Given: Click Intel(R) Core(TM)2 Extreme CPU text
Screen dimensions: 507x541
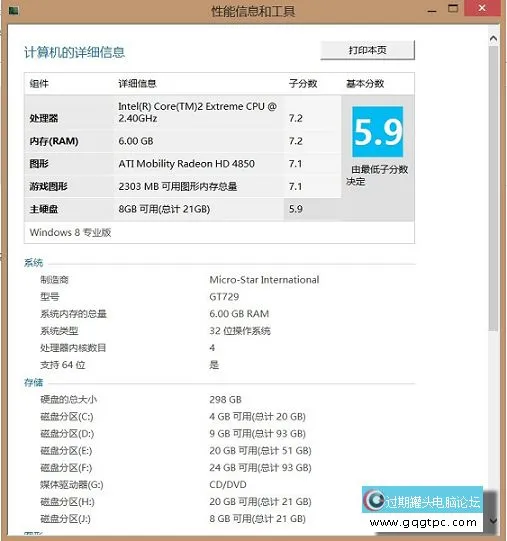Looking at the screenshot, I should tap(198, 112).
